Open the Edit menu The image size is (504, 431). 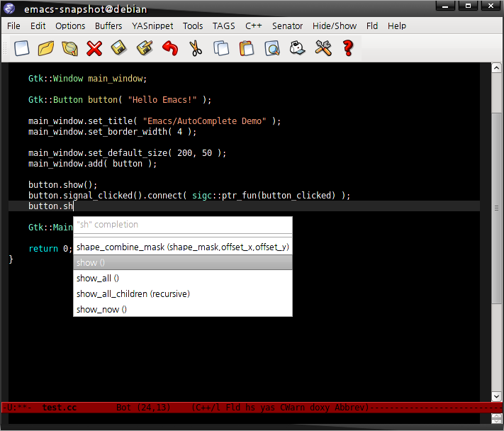(x=38, y=26)
